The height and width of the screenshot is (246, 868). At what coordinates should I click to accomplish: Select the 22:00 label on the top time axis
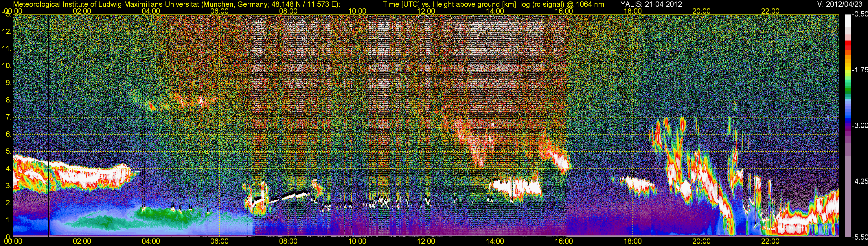point(770,11)
